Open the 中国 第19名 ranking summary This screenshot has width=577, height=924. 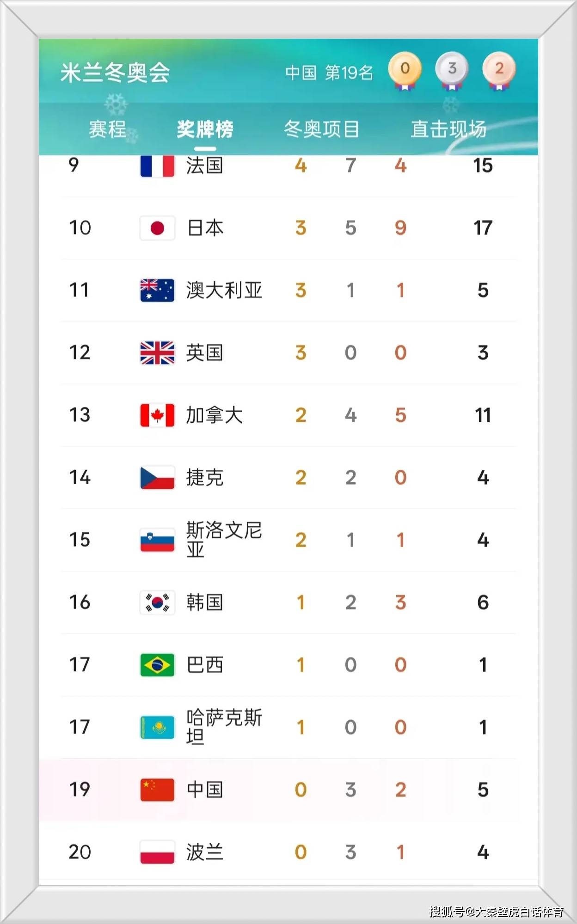(x=329, y=73)
